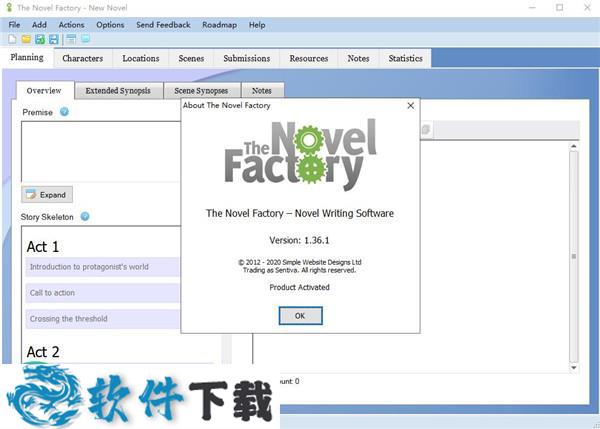Open the Actions menu

pyautogui.click(x=71, y=25)
